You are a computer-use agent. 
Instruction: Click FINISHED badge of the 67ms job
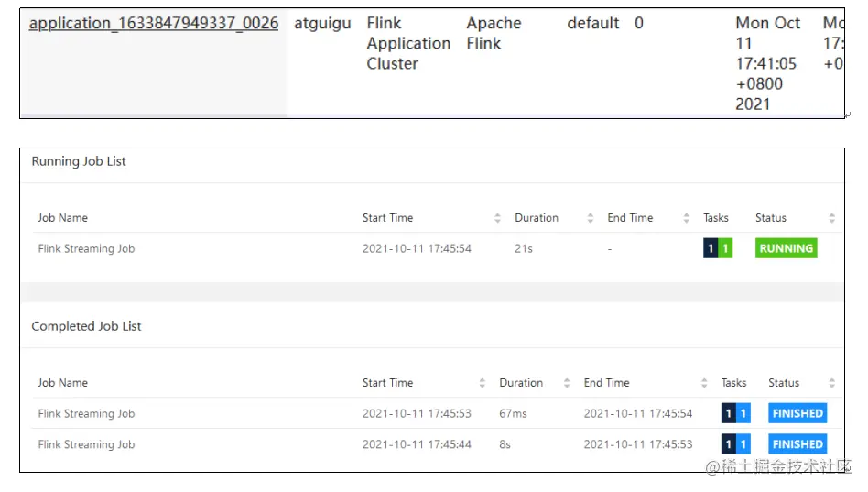pos(797,413)
